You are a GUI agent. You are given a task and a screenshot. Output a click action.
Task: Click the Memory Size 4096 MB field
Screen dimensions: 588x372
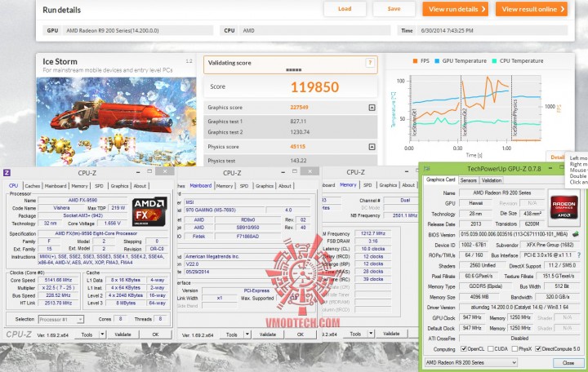[x=479, y=297]
